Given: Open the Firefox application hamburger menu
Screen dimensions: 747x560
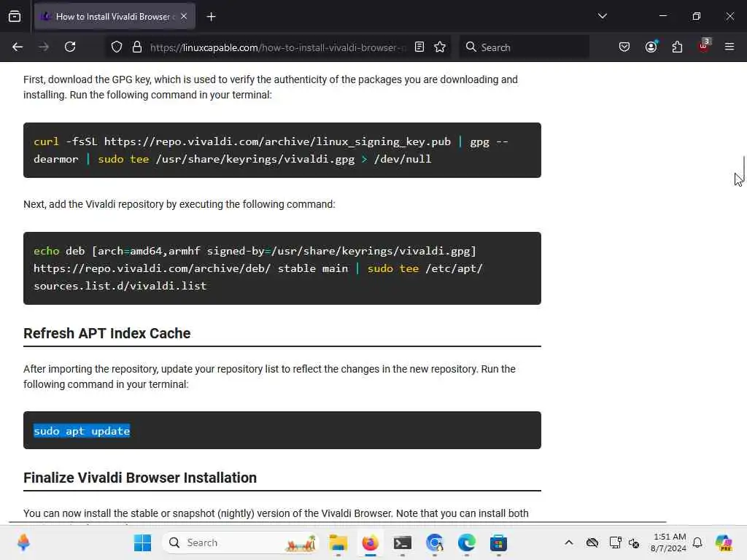Looking at the screenshot, I should [729, 47].
